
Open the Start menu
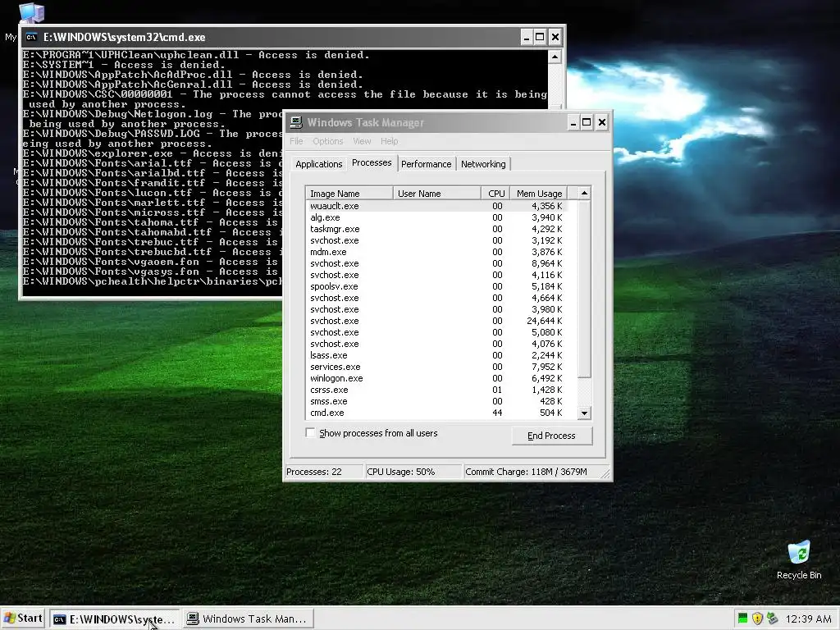tap(23, 619)
